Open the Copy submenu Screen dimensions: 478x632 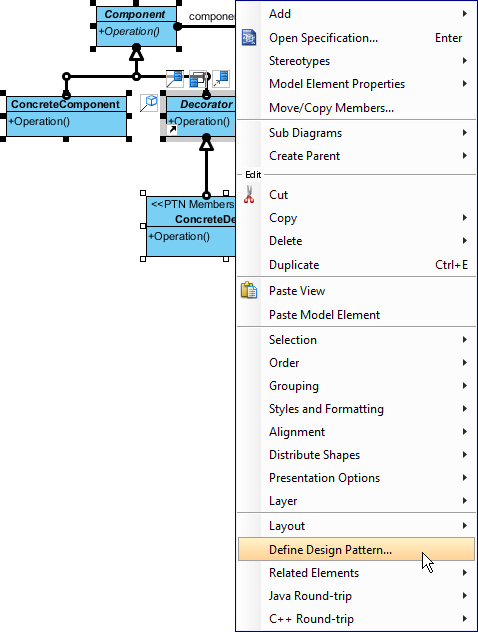(356, 218)
